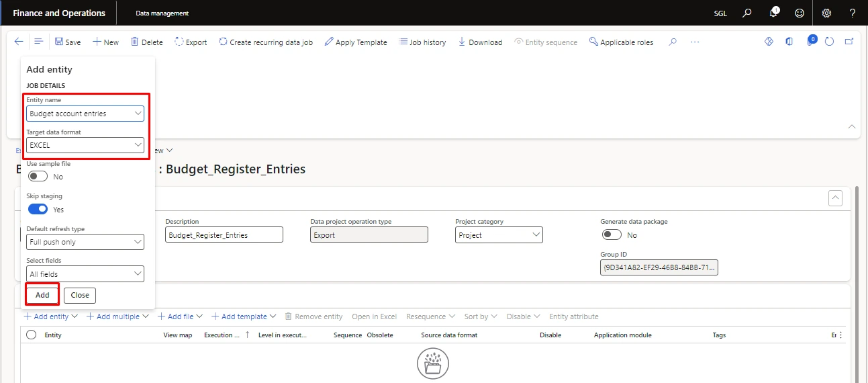Image resolution: width=868 pixels, height=383 pixels.
Task: Open the form in new window
Action: pyautogui.click(x=849, y=42)
